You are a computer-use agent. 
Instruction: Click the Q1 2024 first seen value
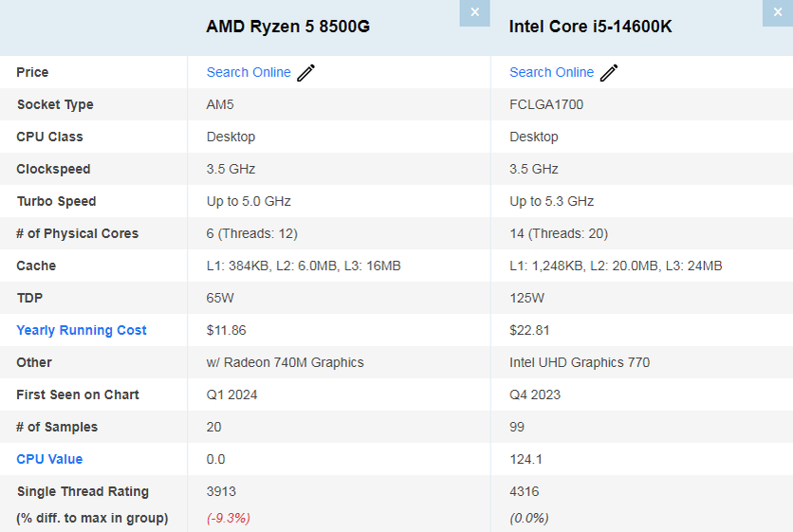coord(231,394)
